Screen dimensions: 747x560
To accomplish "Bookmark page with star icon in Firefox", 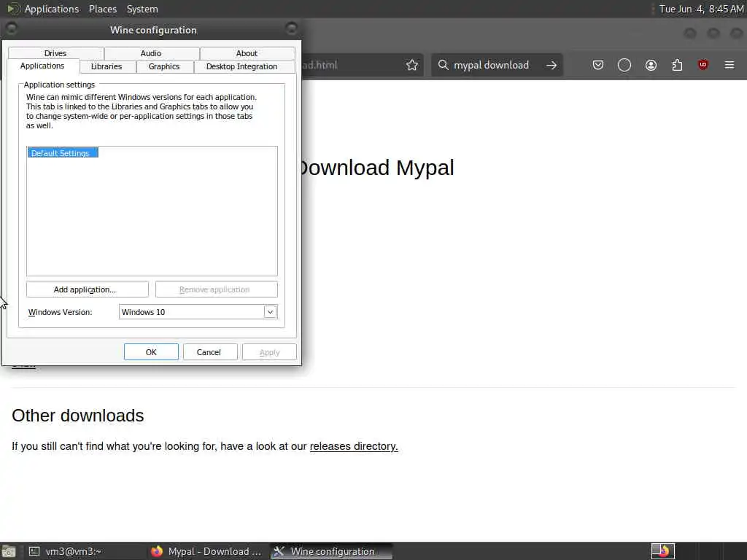I will 412,65.
